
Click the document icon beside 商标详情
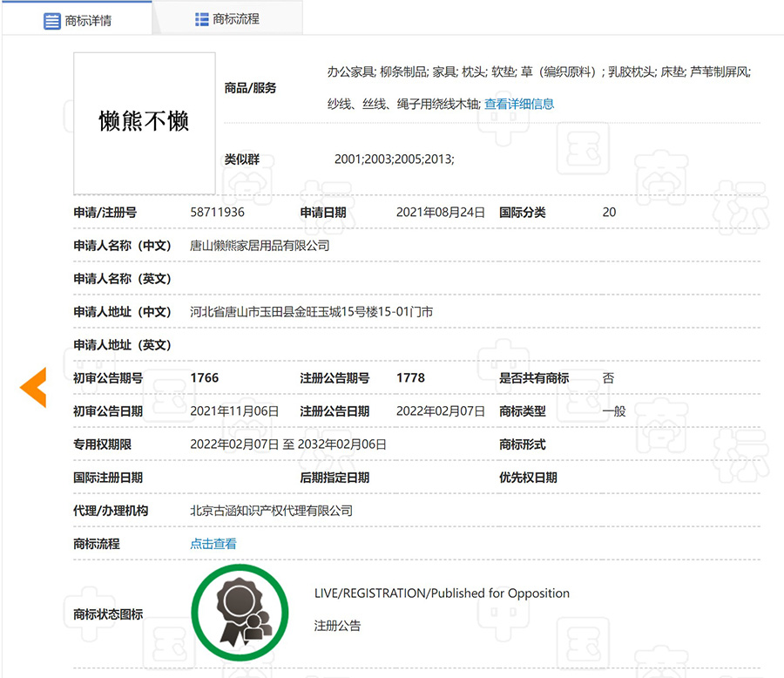(52, 20)
